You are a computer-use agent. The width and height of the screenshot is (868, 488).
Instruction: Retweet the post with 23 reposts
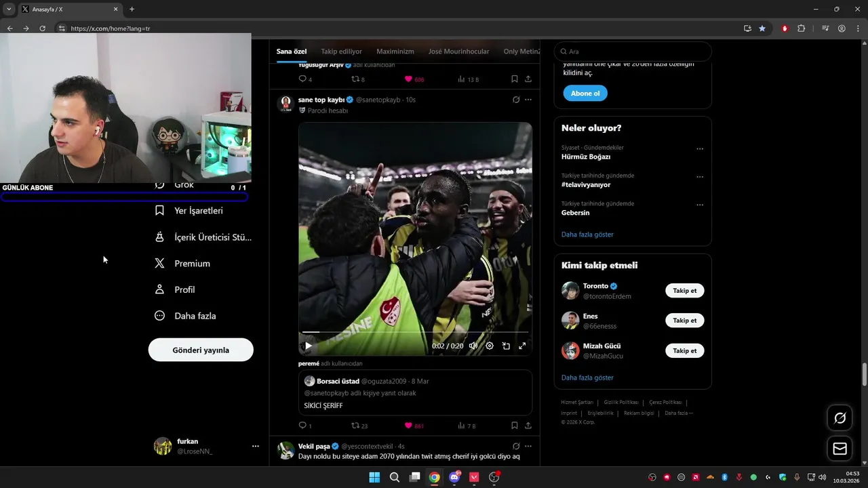(x=359, y=426)
